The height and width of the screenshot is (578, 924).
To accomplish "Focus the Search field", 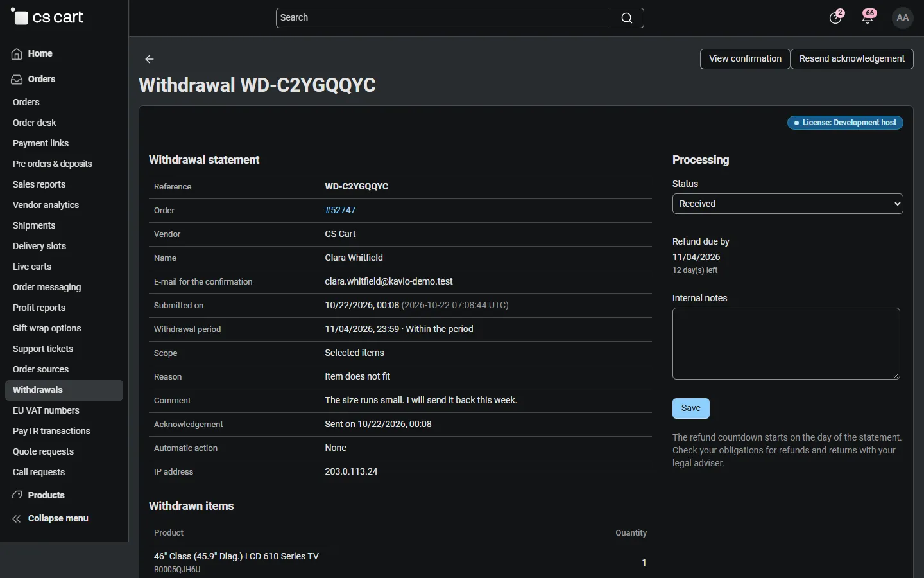I will click(x=459, y=18).
